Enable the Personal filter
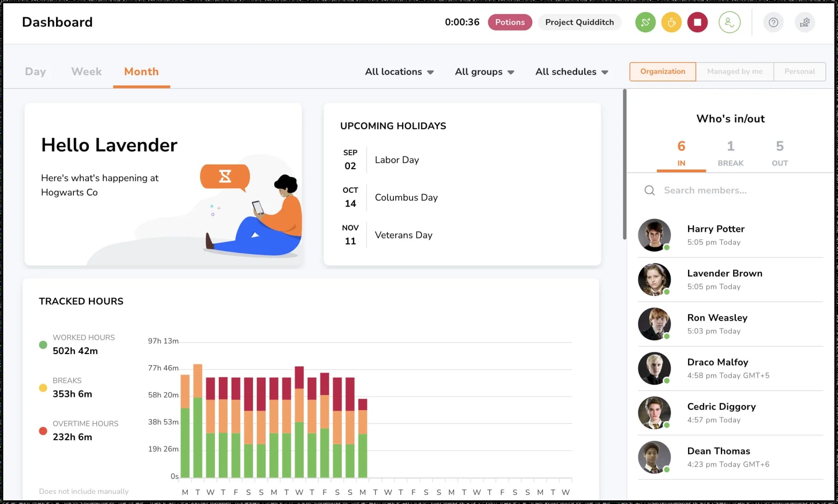This screenshot has width=838, height=504. tap(800, 72)
